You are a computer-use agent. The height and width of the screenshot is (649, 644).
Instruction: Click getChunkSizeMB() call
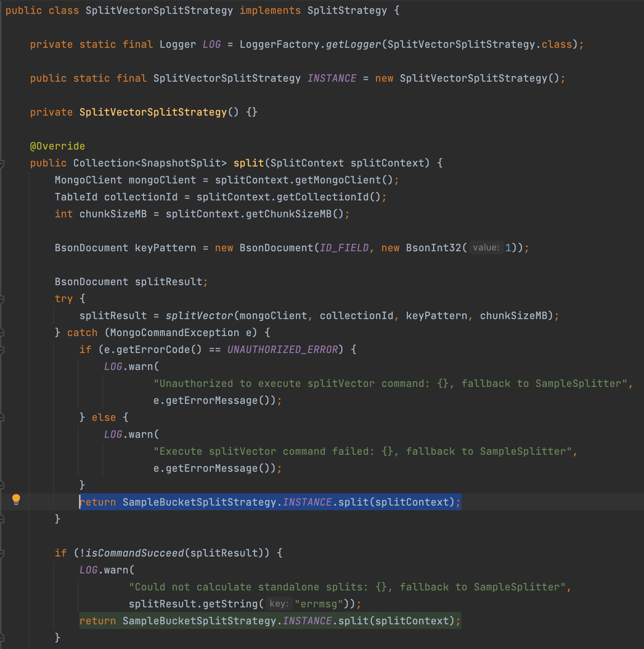coord(295,214)
